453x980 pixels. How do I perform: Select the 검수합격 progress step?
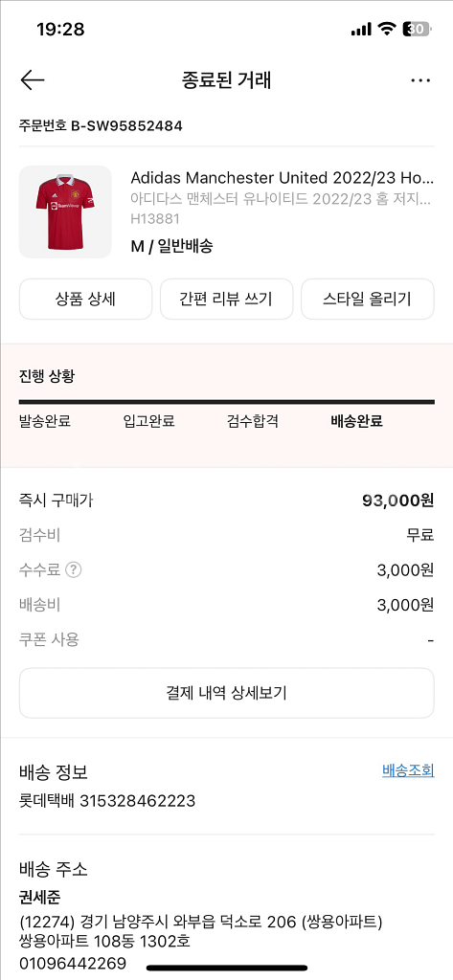(253, 421)
